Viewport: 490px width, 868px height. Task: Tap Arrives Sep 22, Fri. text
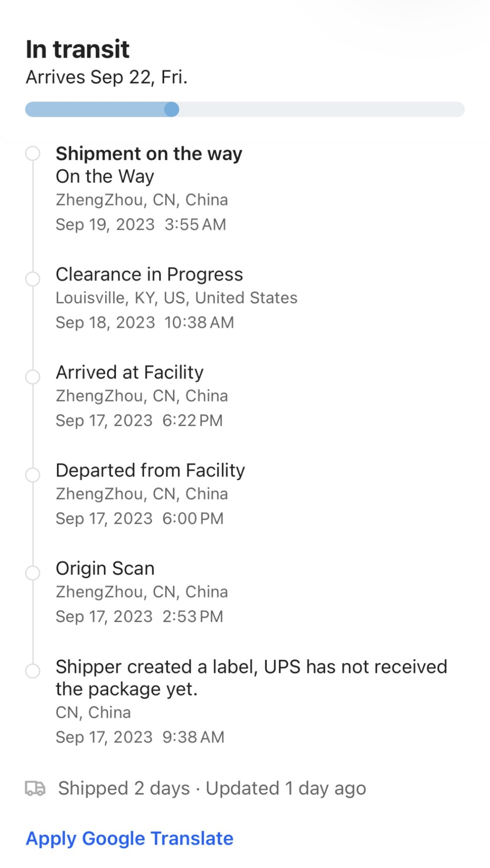(107, 77)
